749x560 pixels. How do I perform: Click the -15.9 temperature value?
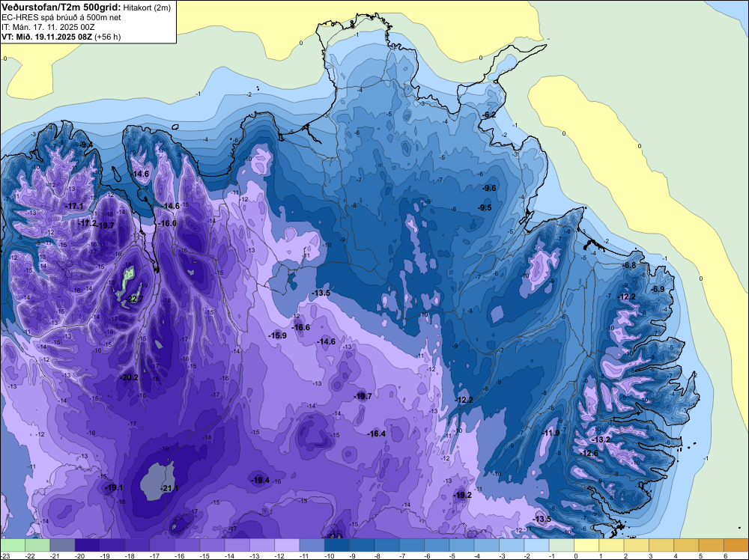point(278,335)
